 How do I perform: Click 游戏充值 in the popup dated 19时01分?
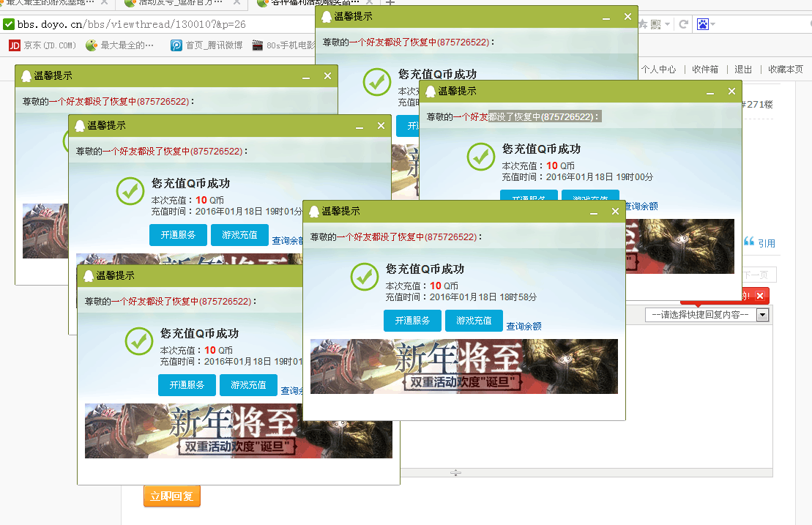pos(239,234)
